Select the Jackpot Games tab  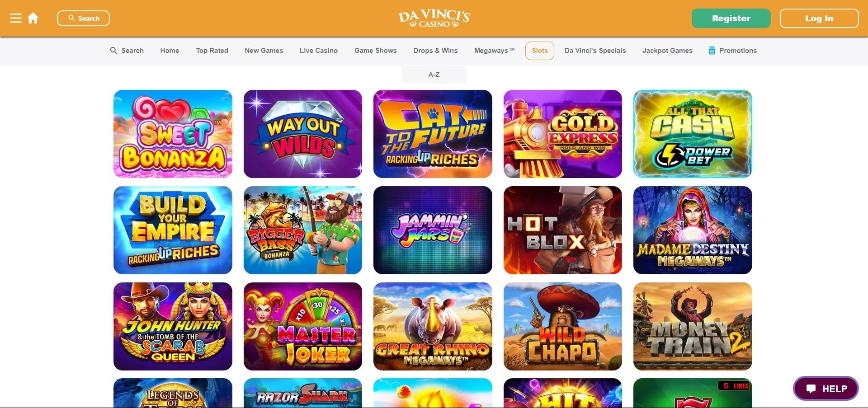pos(667,51)
